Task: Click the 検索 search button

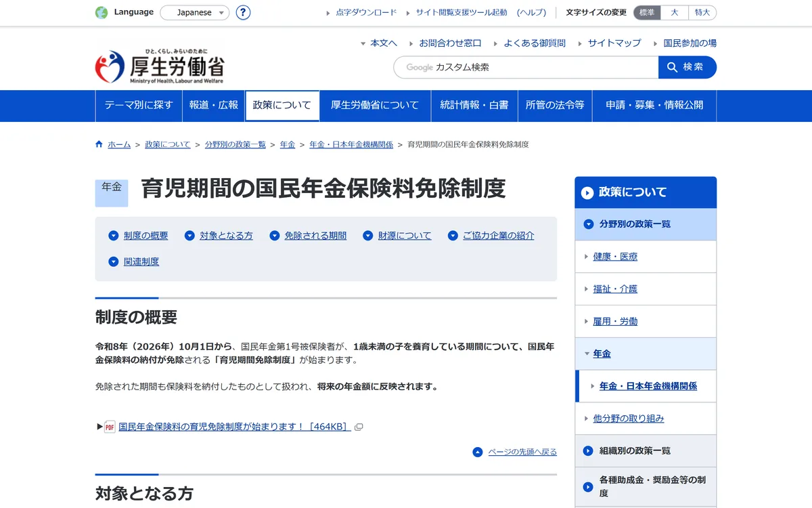Action: 687,67
